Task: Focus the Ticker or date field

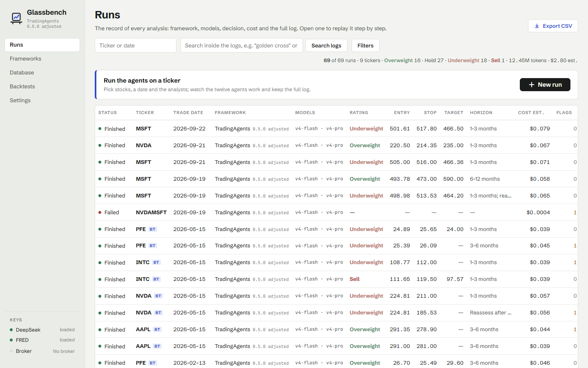Action: 136,45
